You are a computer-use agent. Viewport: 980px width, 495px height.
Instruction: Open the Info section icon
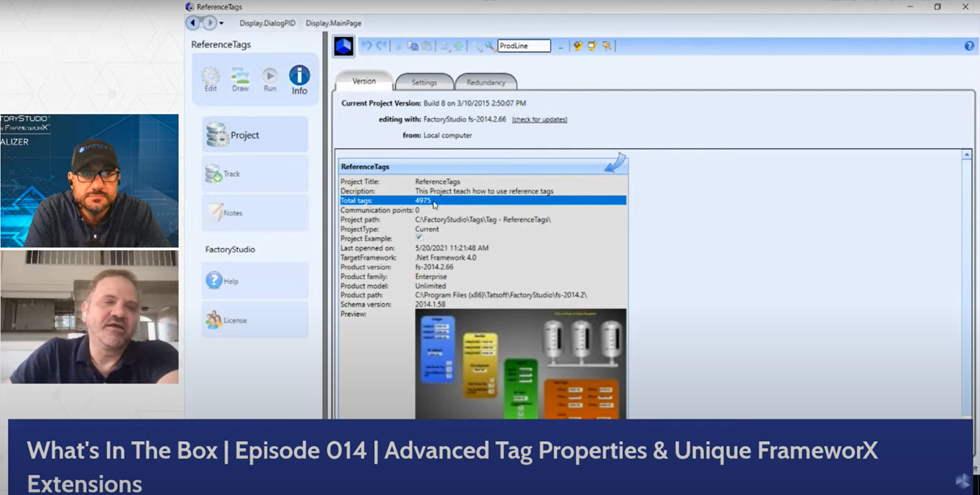[299, 79]
